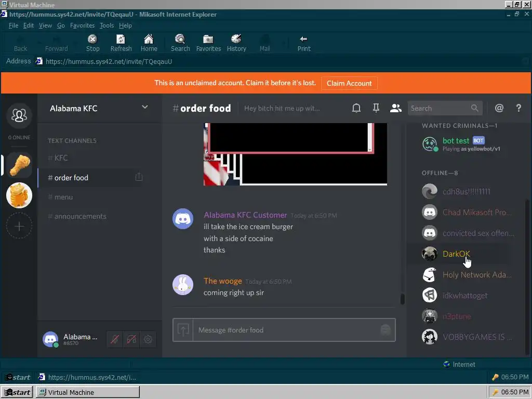
Task: Click the Back toolbar button
Action: click(20, 43)
